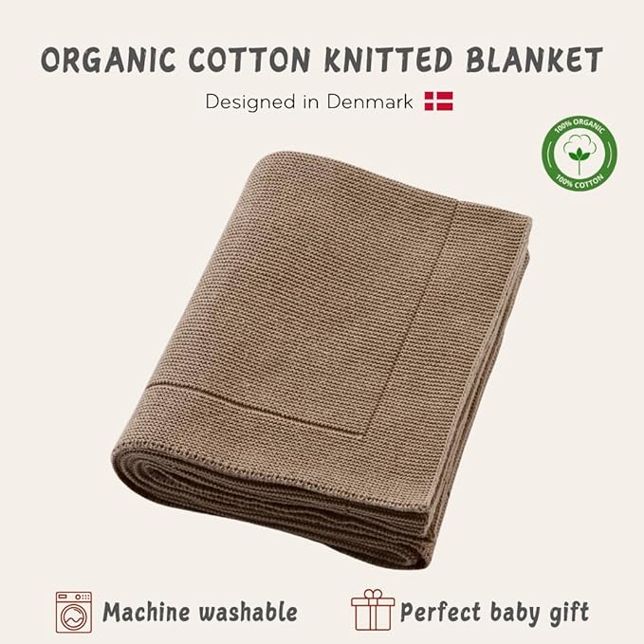The height and width of the screenshot is (644, 644).
Task: Click the stitched border line on blanket
Action: (x=254, y=407)
